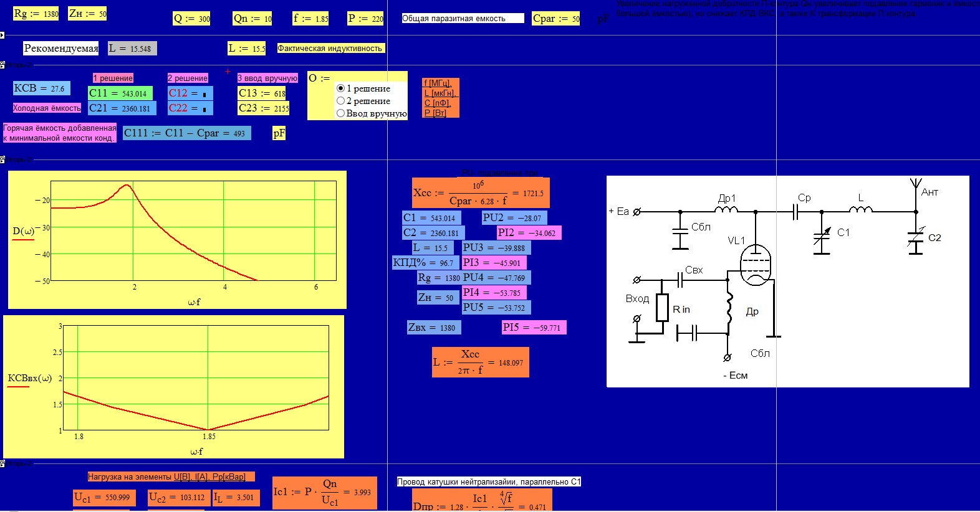
Task: Click the PU5 = −53.752 result
Action: 496,308
